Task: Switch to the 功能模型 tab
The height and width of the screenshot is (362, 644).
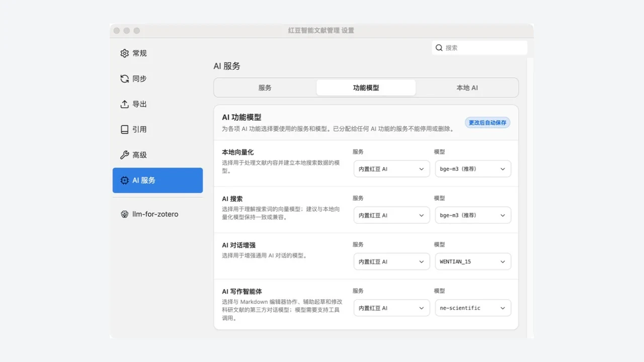Action: [366, 87]
